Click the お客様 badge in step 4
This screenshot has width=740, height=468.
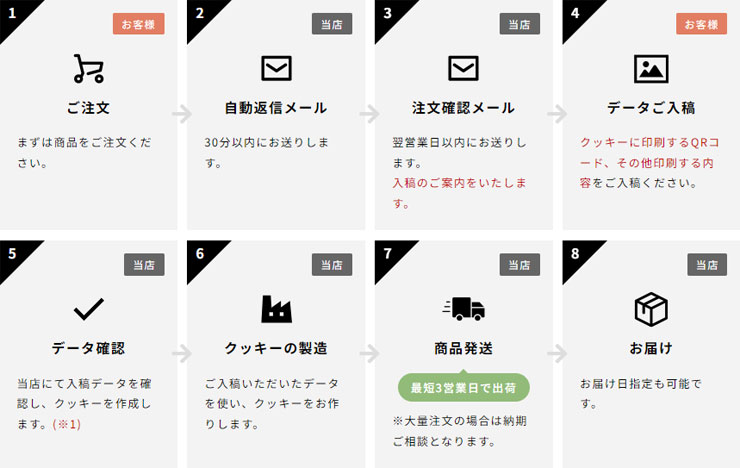point(701,24)
